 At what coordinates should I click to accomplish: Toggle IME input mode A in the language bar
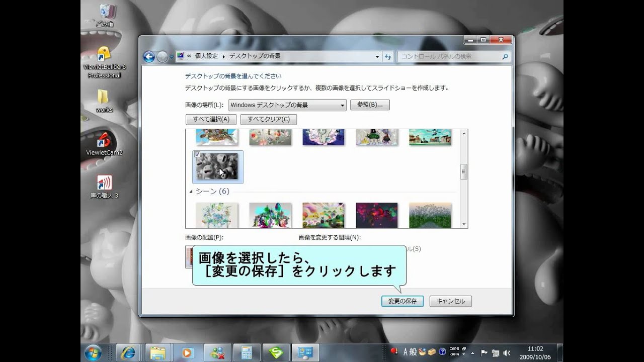[406, 352]
